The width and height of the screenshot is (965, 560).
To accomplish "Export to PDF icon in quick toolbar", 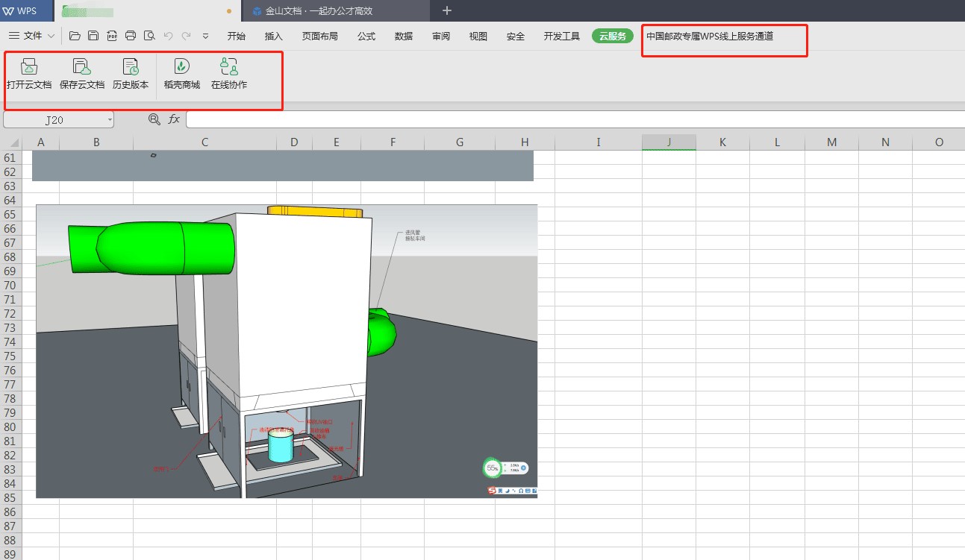I will 112,36.
